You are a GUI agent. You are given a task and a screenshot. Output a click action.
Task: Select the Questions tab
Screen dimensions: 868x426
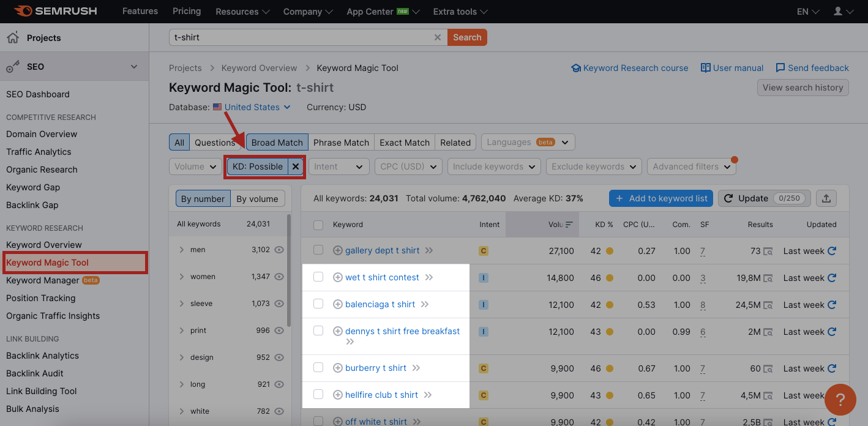click(x=215, y=143)
